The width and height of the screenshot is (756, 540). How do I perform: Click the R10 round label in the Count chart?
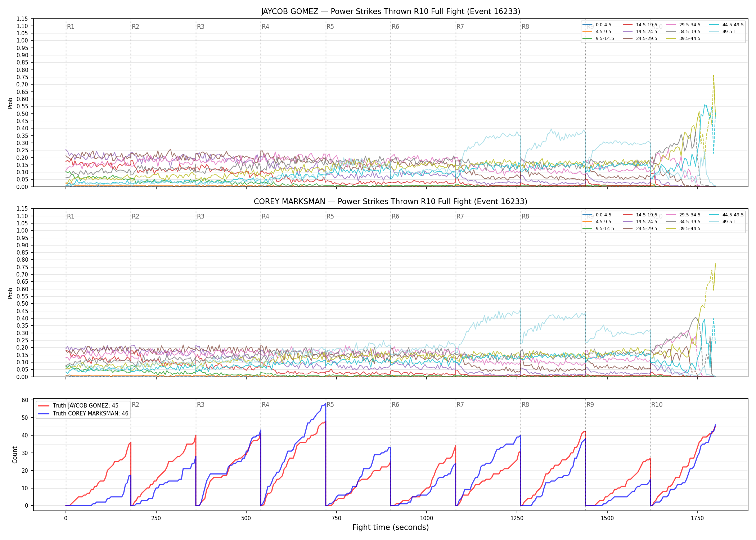657,405
